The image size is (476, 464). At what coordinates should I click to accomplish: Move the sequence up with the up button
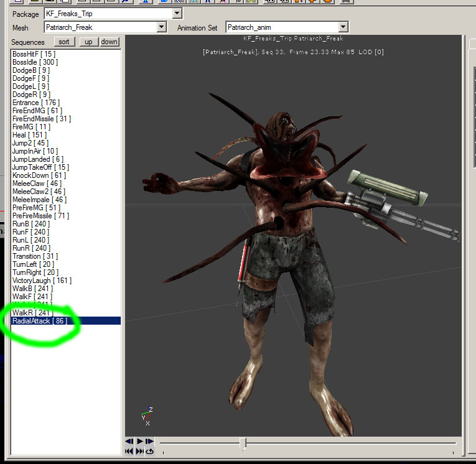[88, 42]
